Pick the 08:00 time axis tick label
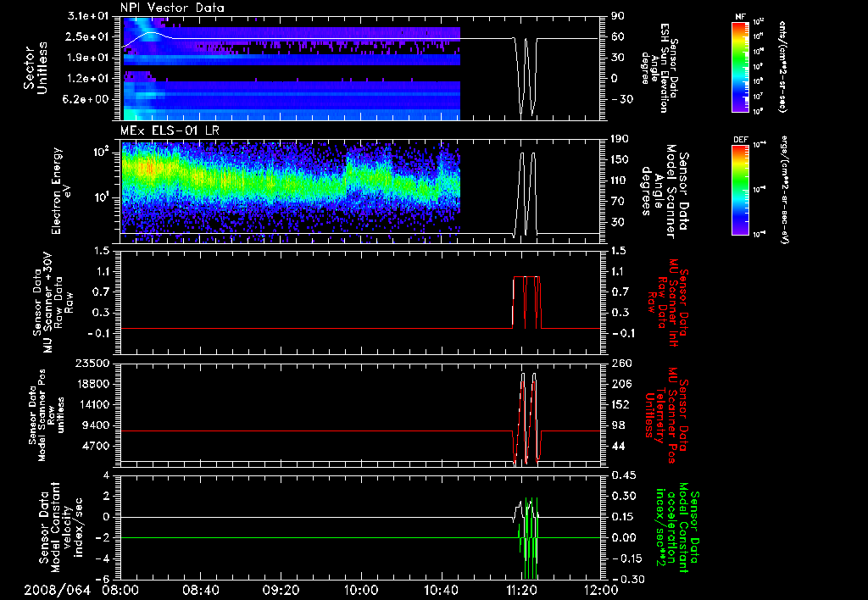This screenshot has width=868, height=600. click(x=120, y=590)
